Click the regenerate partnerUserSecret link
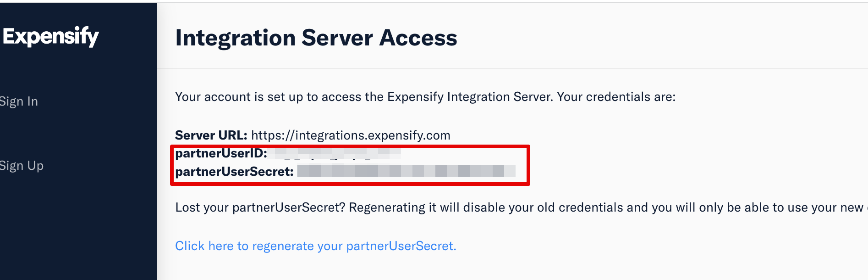 point(315,246)
